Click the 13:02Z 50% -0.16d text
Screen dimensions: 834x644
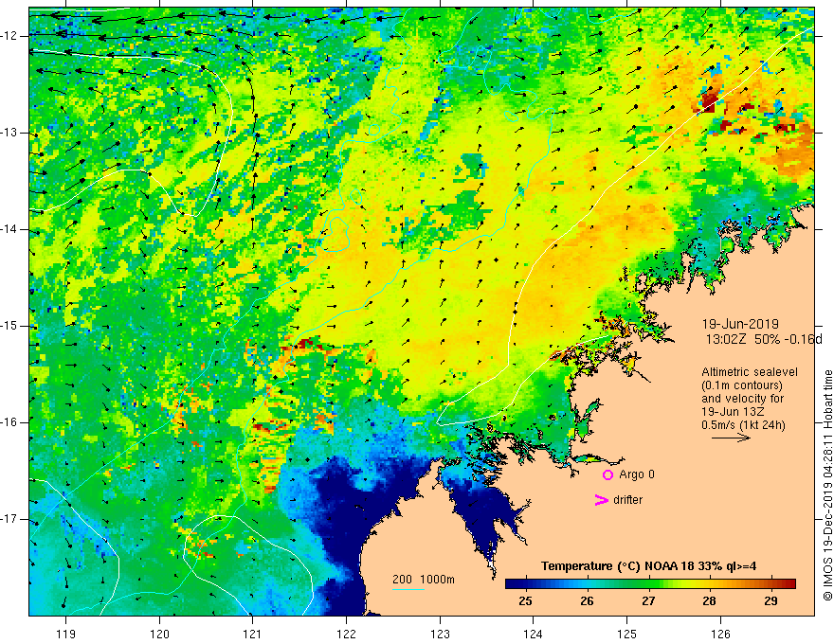[764, 340]
